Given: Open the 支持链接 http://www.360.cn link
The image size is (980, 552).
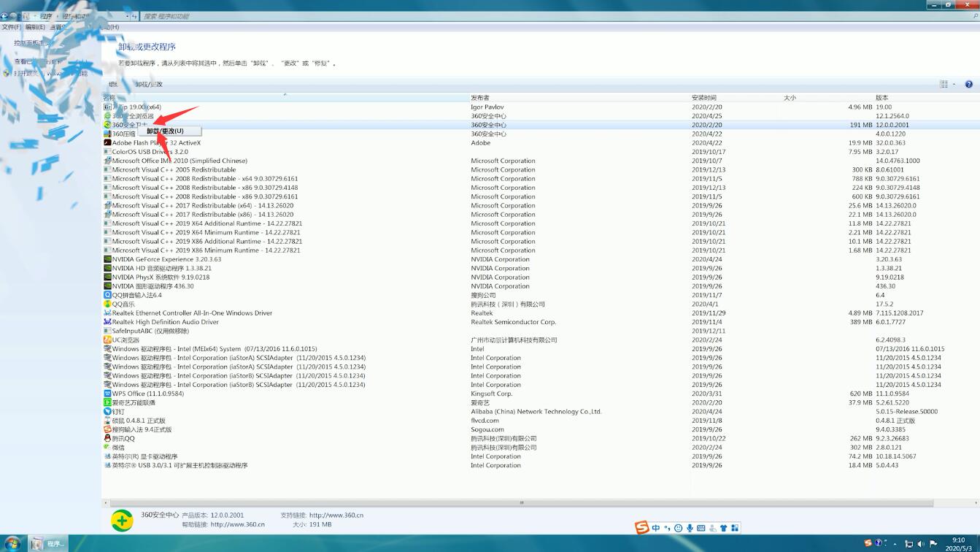Looking at the screenshot, I should coord(336,515).
